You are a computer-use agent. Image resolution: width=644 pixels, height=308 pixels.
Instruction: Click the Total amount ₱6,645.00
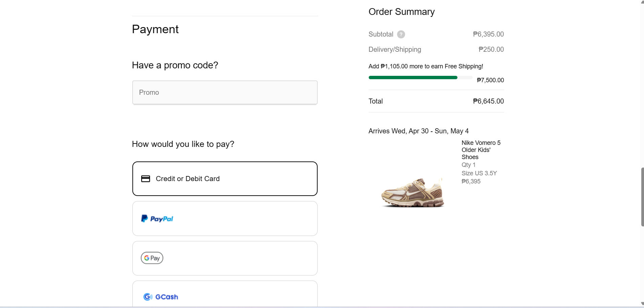pyautogui.click(x=488, y=101)
